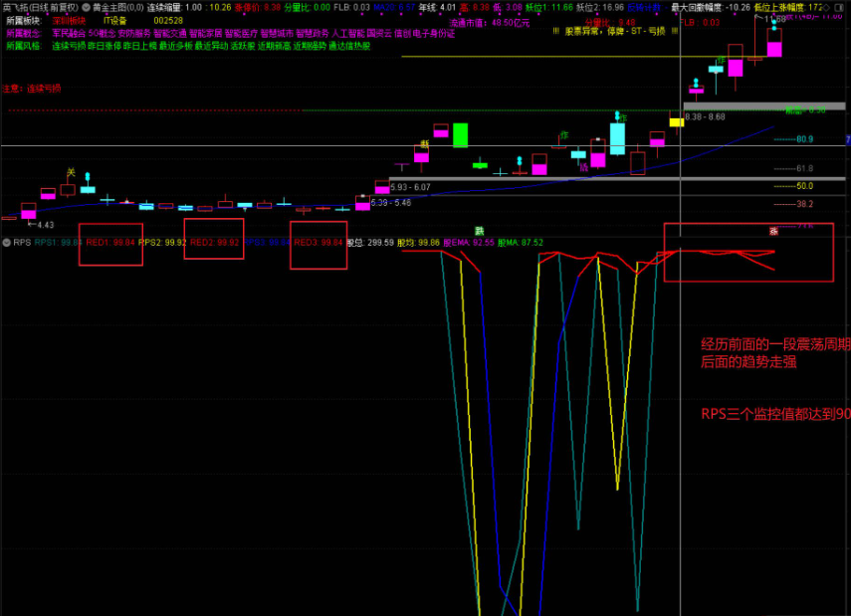Click the 11.68 high price marker
Image resolution: width=851 pixels, height=616 pixels.
click(774, 20)
